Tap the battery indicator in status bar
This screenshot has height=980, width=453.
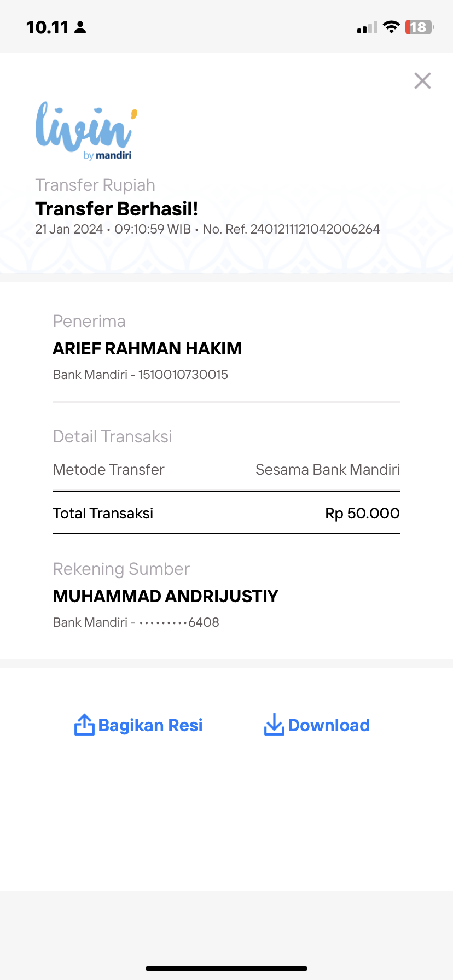(420, 27)
